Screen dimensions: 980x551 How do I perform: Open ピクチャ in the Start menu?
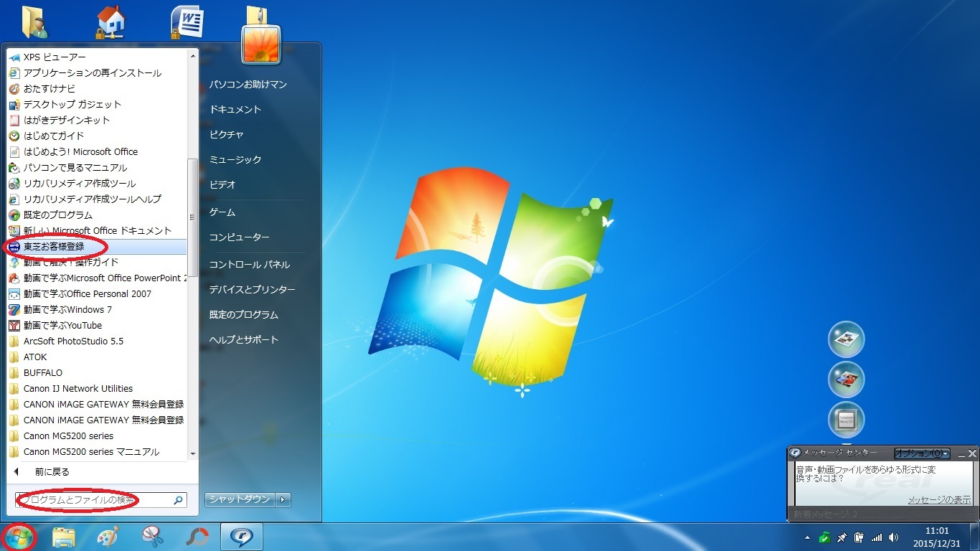(227, 135)
